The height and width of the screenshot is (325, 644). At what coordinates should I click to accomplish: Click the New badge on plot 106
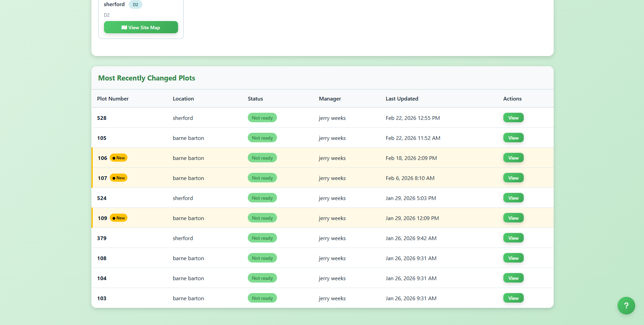point(119,158)
